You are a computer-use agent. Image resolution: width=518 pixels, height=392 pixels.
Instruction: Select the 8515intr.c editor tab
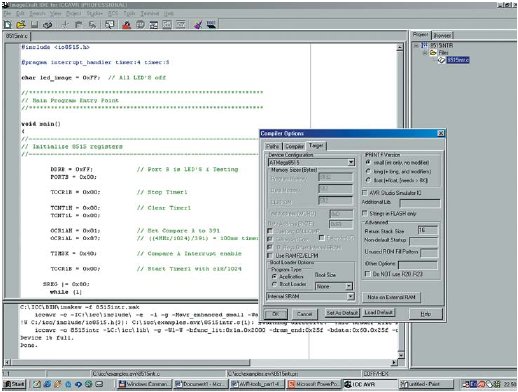tap(17, 35)
